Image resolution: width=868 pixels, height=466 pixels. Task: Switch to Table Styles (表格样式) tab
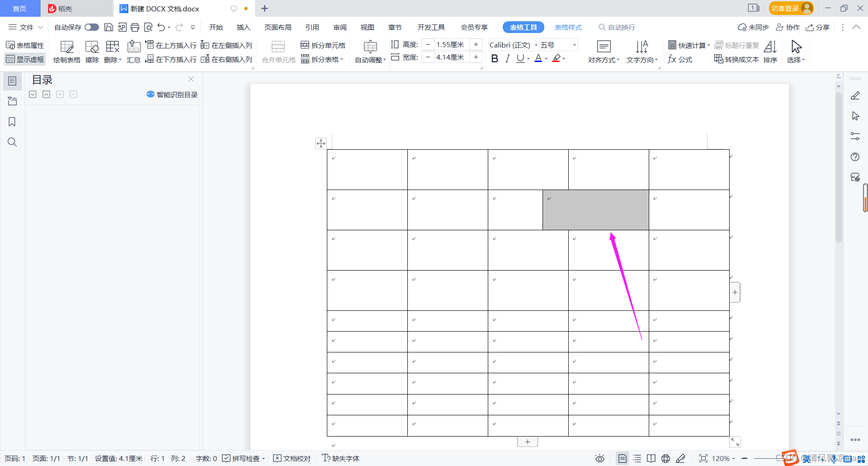tap(568, 27)
